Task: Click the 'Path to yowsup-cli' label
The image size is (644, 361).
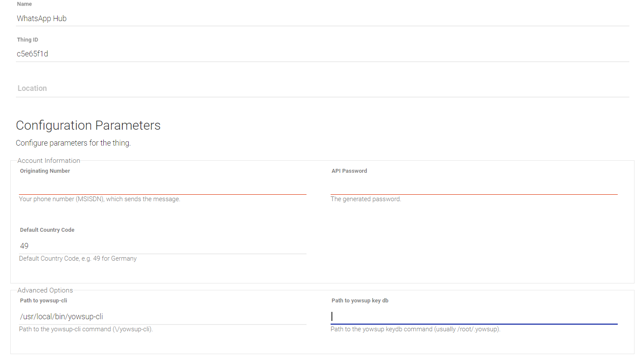Action: coord(43,301)
